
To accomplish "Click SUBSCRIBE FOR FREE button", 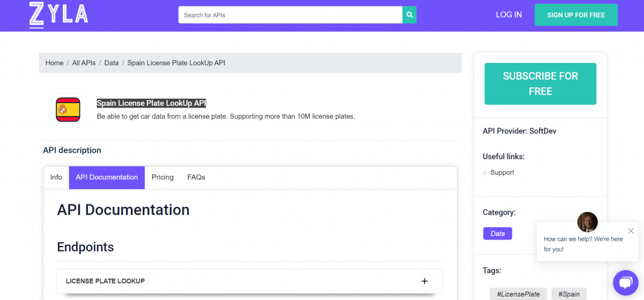I will pyautogui.click(x=540, y=84).
